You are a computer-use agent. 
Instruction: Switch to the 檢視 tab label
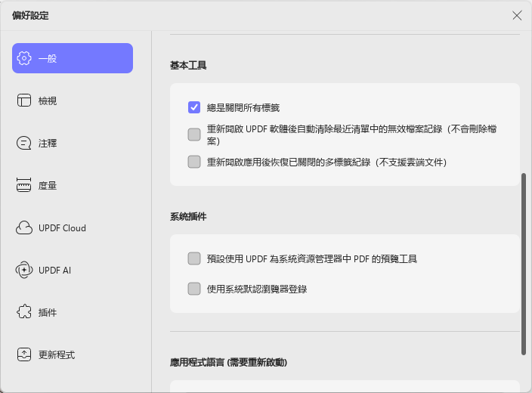point(48,101)
